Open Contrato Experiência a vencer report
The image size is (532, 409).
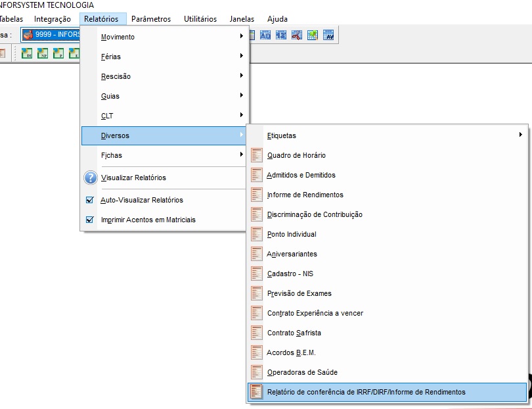[387, 313]
